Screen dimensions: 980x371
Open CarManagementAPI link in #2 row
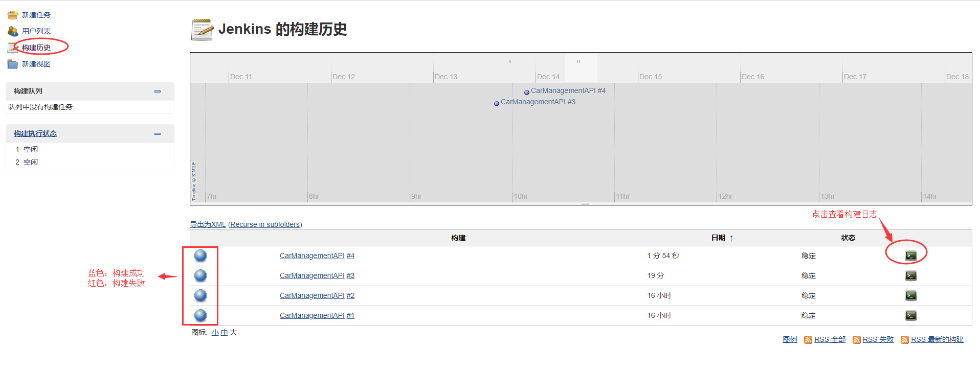(x=312, y=295)
